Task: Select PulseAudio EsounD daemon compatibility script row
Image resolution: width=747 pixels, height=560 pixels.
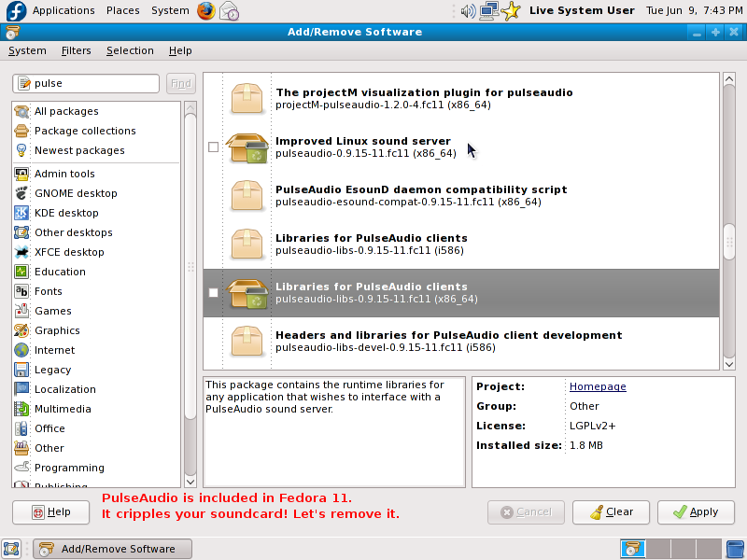Action: pyautogui.click(x=461, y=196)
